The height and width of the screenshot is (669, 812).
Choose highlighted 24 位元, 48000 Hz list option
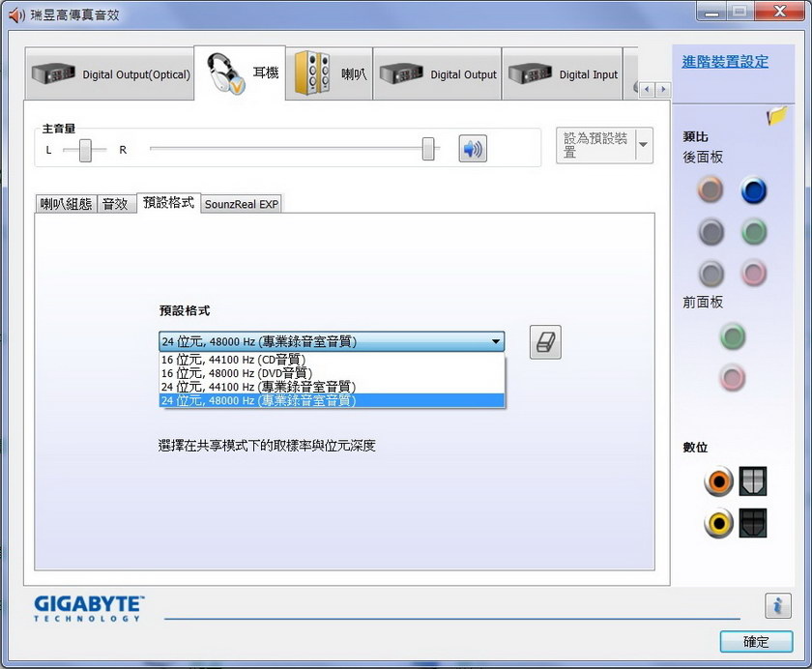click(x=332, y=400)
